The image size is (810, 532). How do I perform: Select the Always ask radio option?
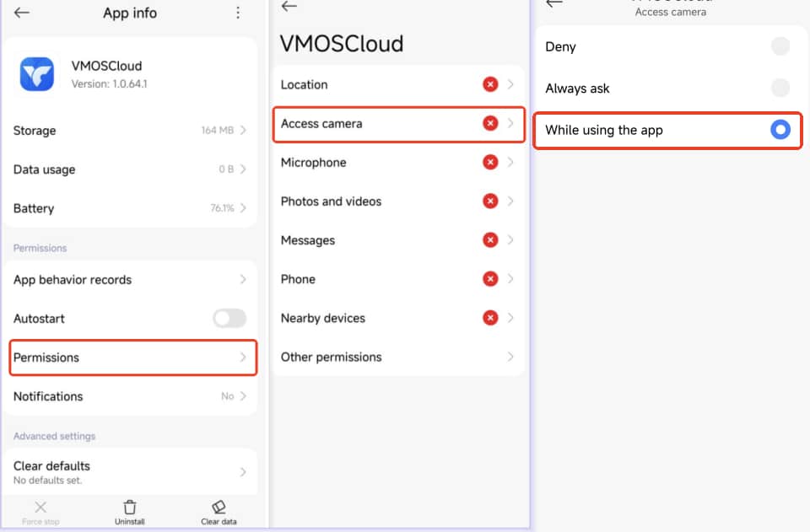tap(780, 88)
